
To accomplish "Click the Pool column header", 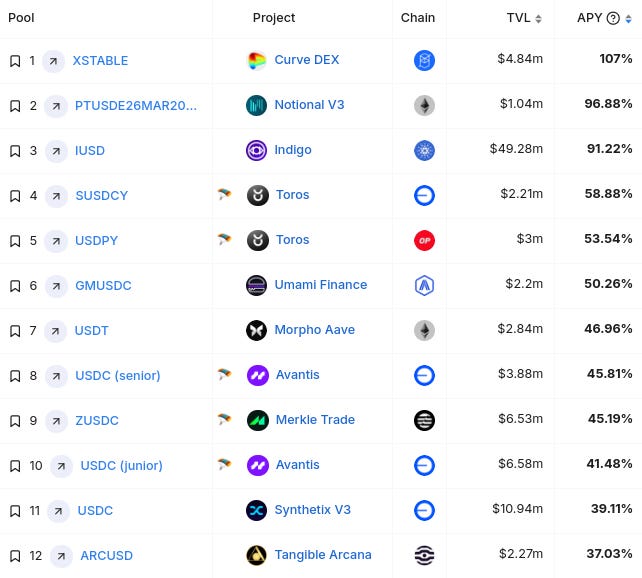I will click(x=21, y=18).
